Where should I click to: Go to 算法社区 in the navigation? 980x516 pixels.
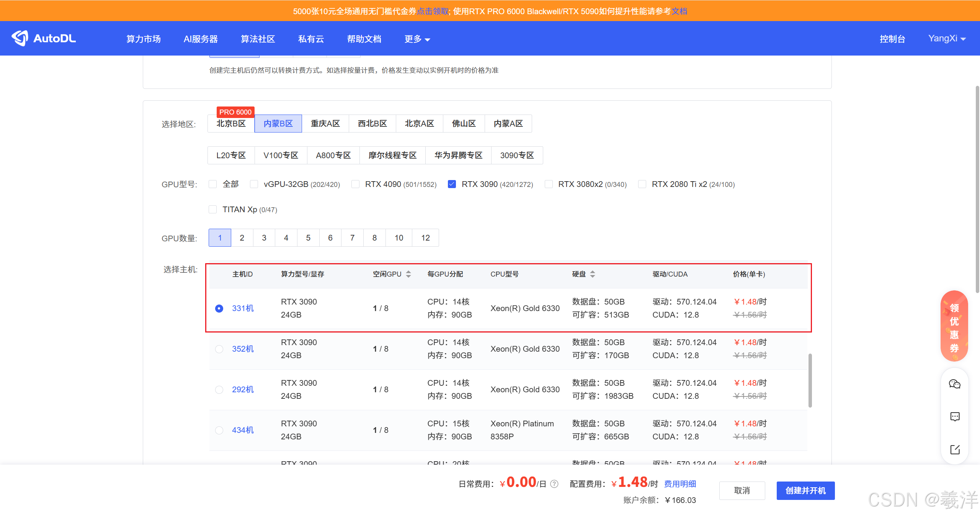(258, 39)
